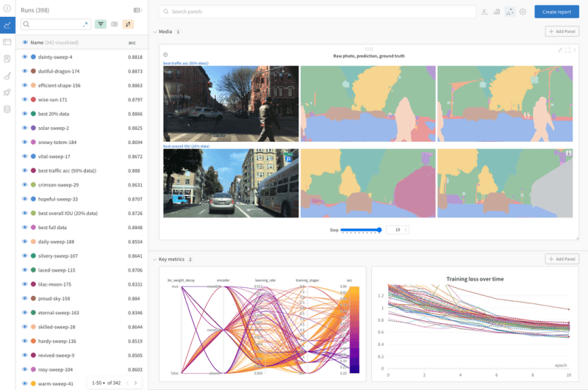
Task: Edit the media panel with pencil icon
Action: tap(561, 50)
